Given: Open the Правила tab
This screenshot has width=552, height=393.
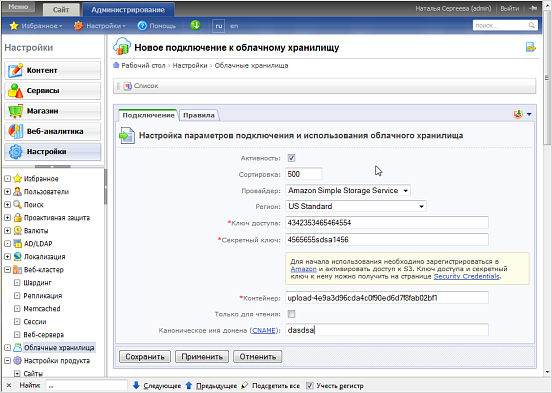Looking at the screenshot, I should [x=199, y=115].
